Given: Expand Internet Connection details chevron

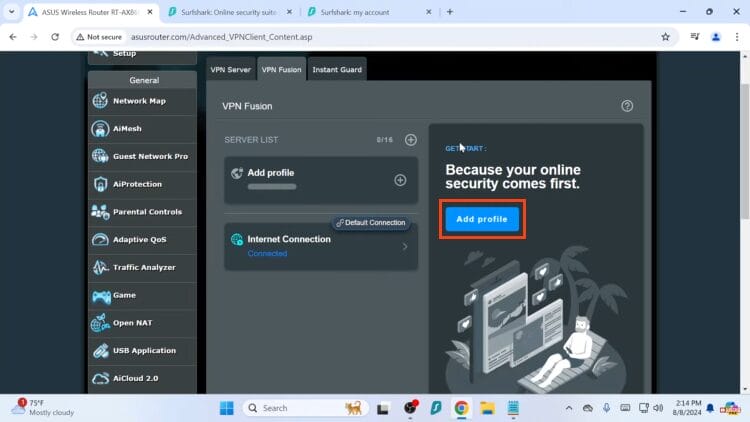Looking at the screenshot, I should click(x=405, y=247).
